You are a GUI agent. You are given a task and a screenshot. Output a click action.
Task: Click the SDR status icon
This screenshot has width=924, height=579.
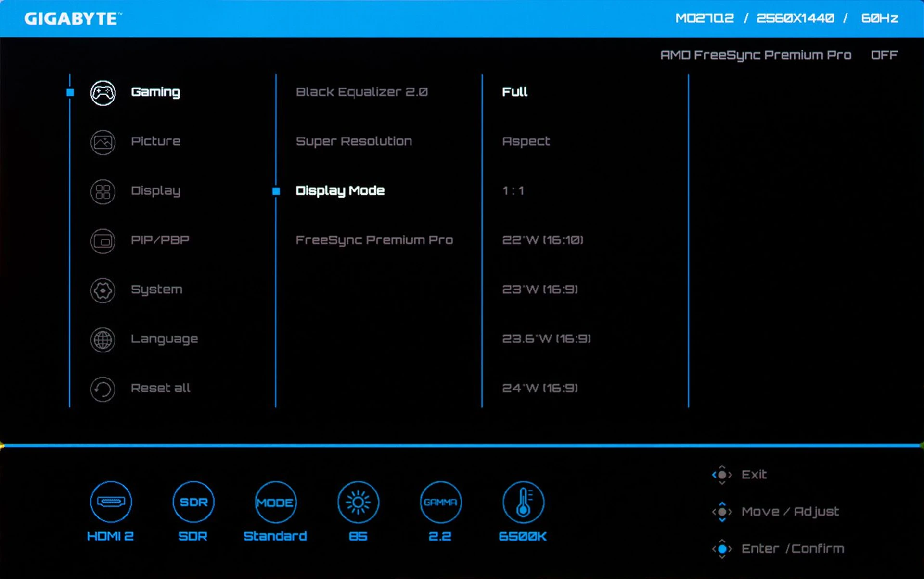pyautogui.click(x=193, y=502)
